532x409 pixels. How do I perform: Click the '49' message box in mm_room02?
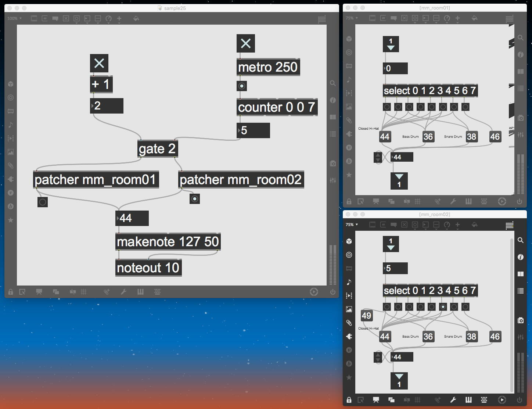coord(366,316)
